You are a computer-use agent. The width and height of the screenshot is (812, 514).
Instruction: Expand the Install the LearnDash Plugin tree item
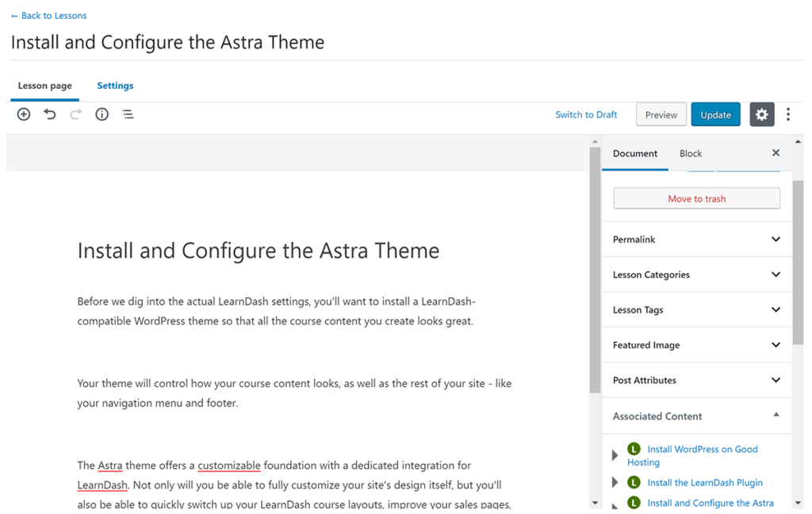(x=615, y=482)
